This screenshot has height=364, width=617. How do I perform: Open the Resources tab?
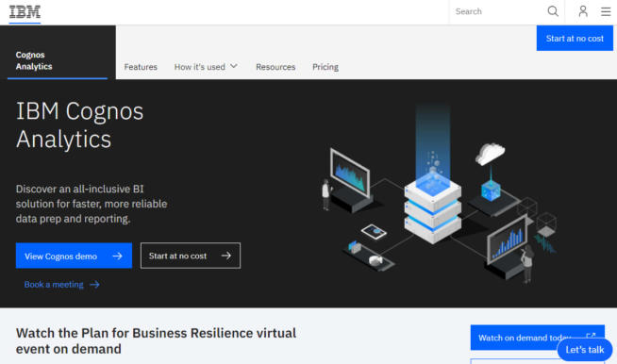tap(275, 67)
